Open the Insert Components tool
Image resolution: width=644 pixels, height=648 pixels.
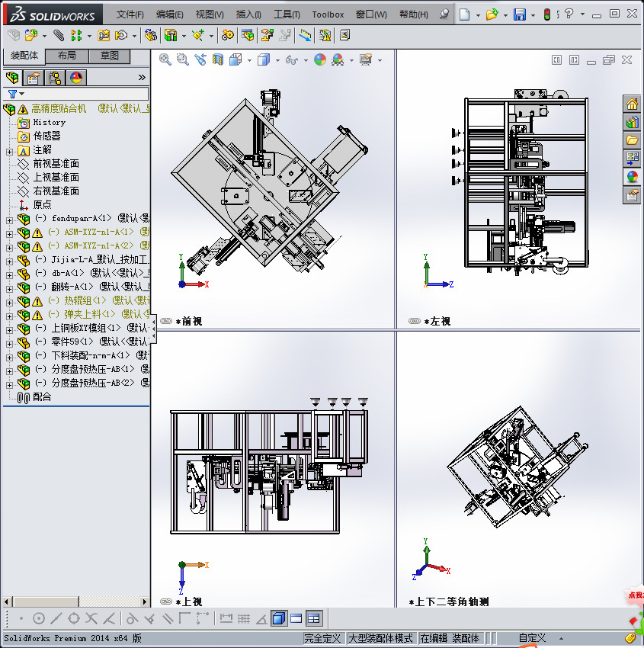[x=31, y=36]
